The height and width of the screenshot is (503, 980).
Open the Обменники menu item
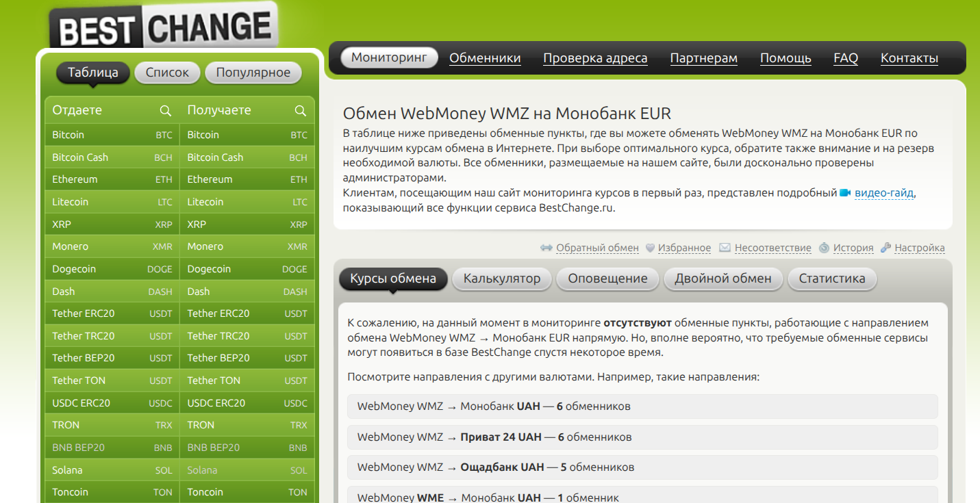(485, 58)
